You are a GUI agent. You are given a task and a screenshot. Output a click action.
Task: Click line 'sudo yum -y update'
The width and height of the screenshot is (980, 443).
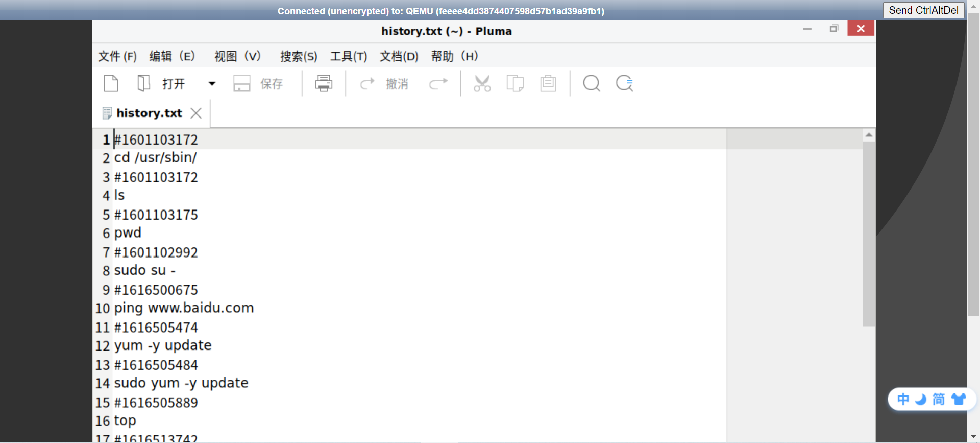click(181, 383)
